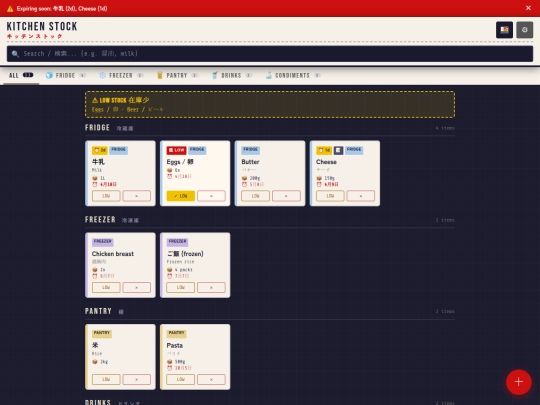The width and height of the screenshot is (540, 405).
Task: Open the shopping list icon in header
Action: (504, 30)
